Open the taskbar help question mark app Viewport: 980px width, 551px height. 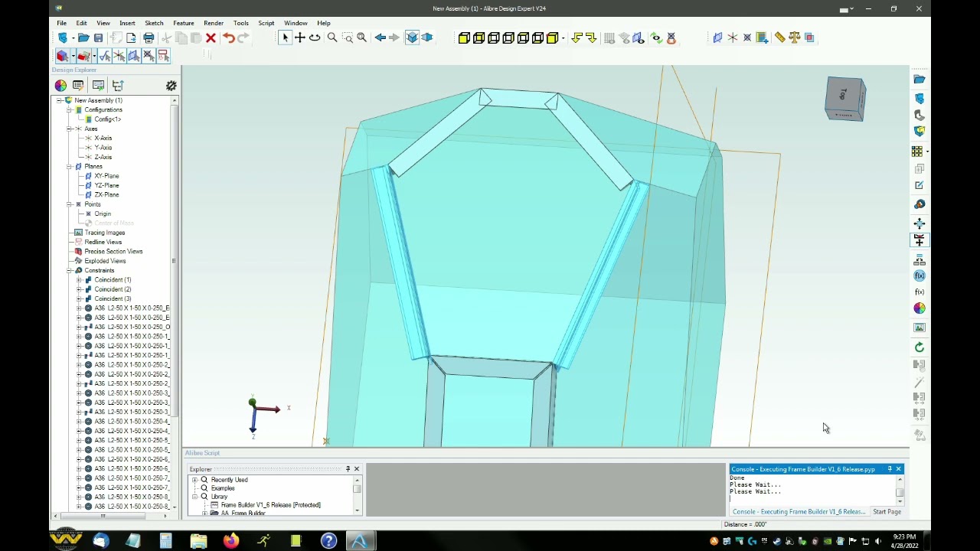[x=328, y=541]
